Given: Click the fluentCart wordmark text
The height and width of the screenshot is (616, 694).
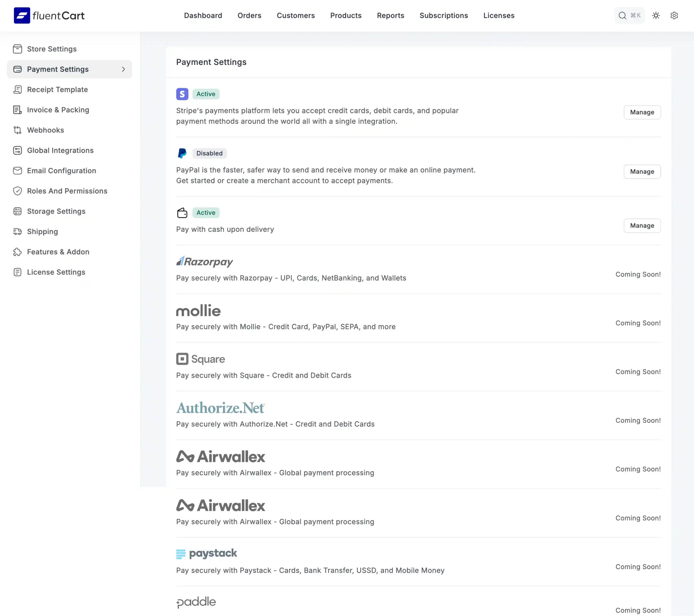Looking at the screenshot, I should [58, 16].
